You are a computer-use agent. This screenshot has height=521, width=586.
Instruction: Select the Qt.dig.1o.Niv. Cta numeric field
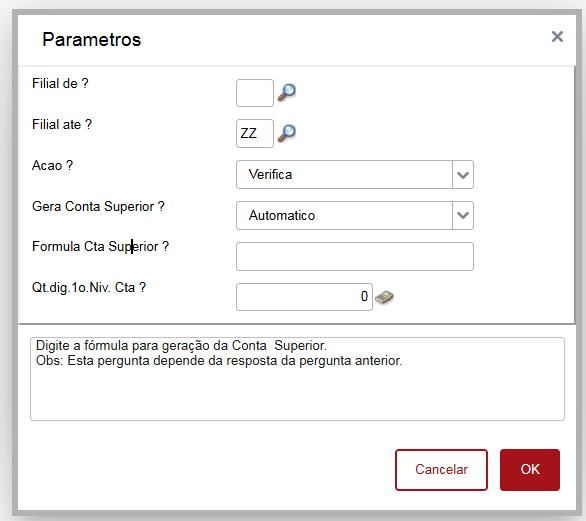coord(304,297)
